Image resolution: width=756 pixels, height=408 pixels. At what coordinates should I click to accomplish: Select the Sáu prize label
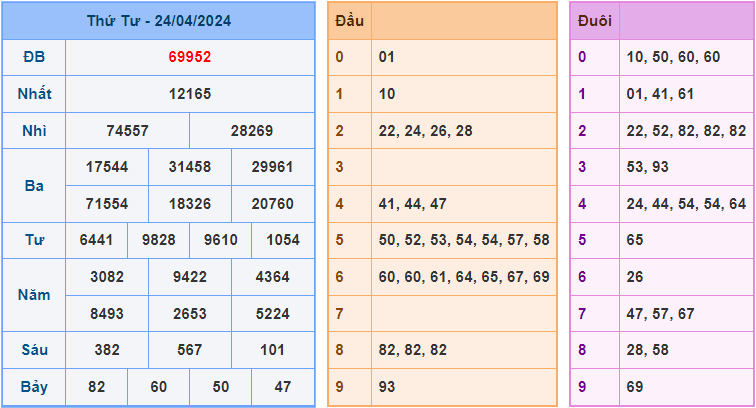coord(34,350)
